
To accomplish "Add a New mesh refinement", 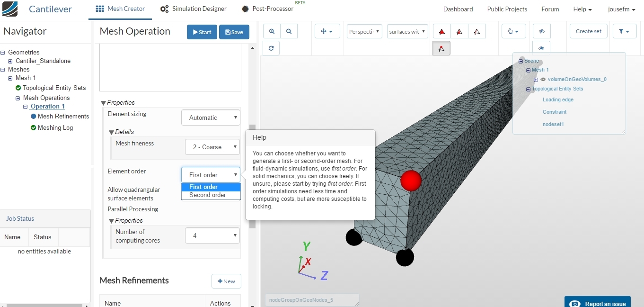I will click(226, 281).
